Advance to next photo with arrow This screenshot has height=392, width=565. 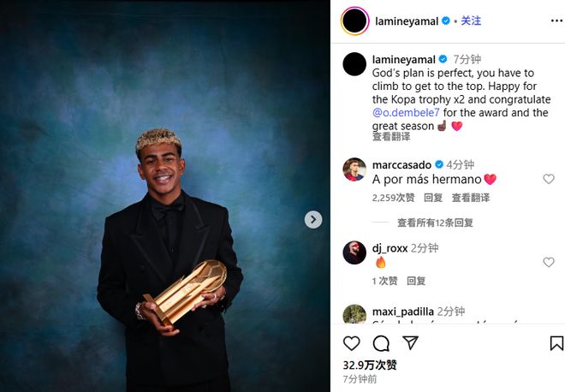click(313, 219)
